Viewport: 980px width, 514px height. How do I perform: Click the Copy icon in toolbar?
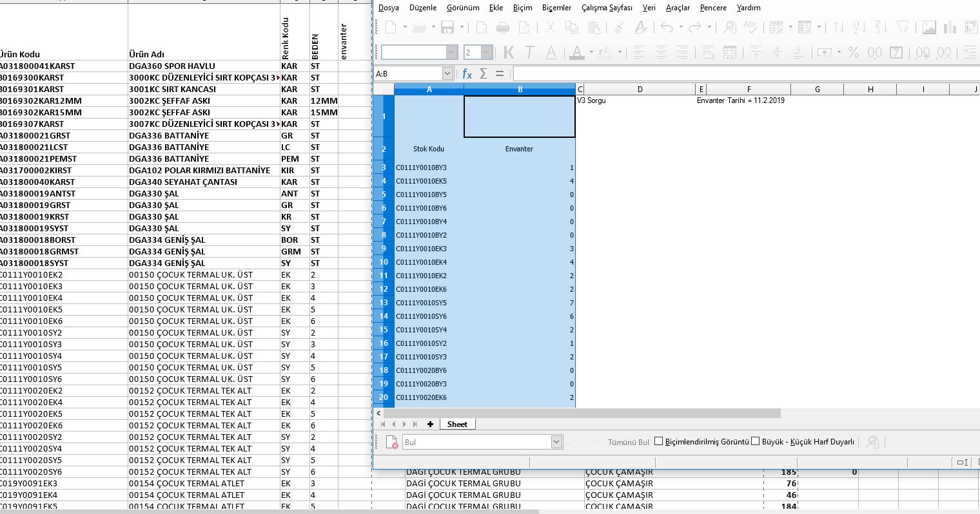[x=572, y=27]
